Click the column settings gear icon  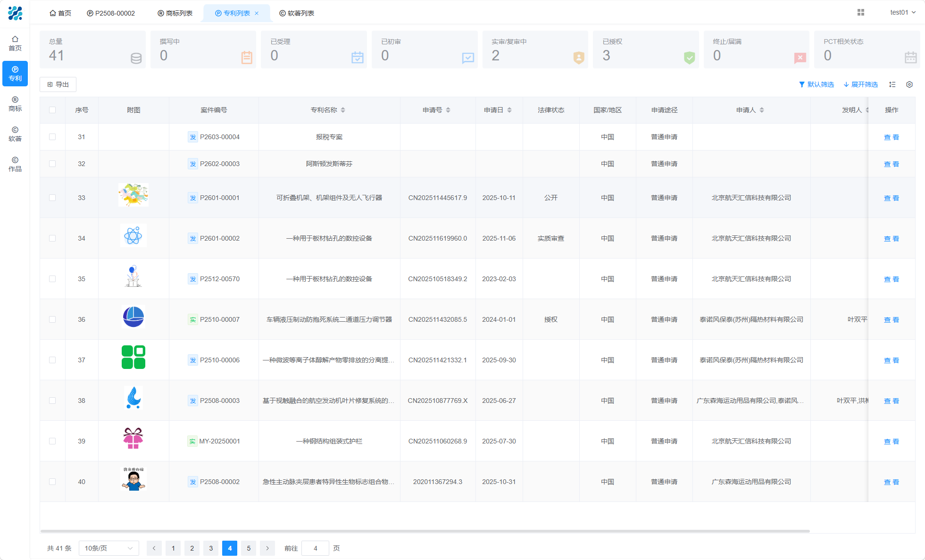pos(909,84)
